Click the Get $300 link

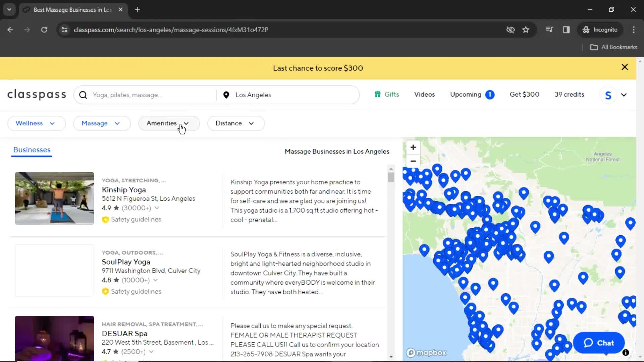(x=524, y=95)
